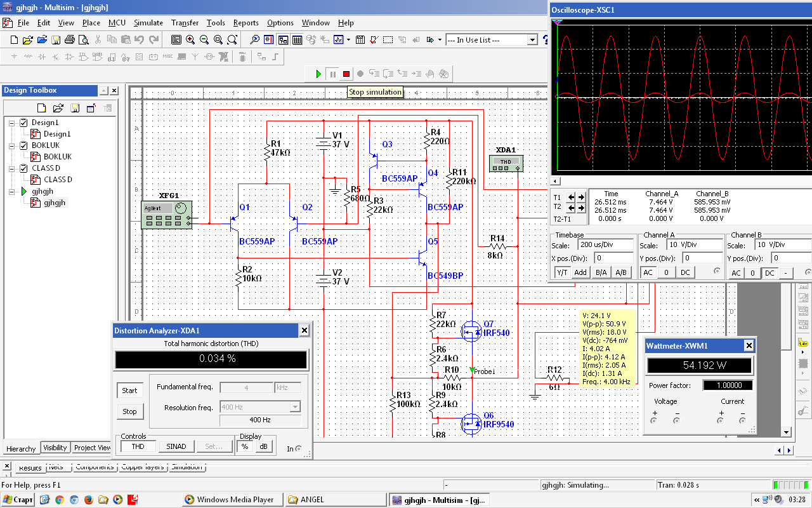Open Windows Media Player taskbar button
812x508 pixels.
[x=233, y=500]
